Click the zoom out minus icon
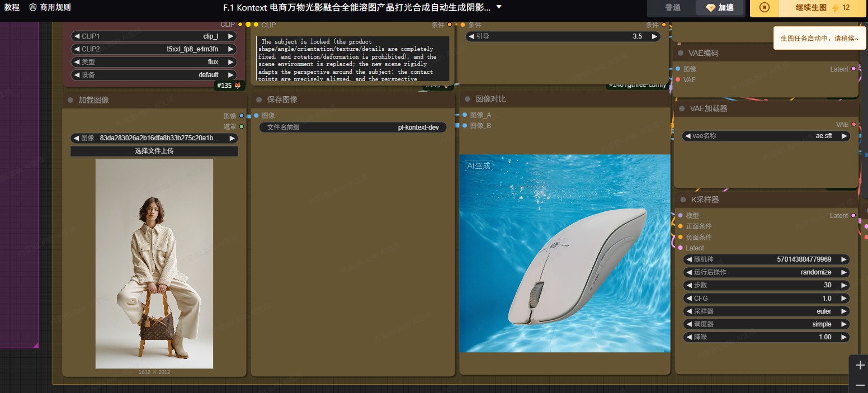868x393 pixels. pyautogui.click(x=860, y=385)
